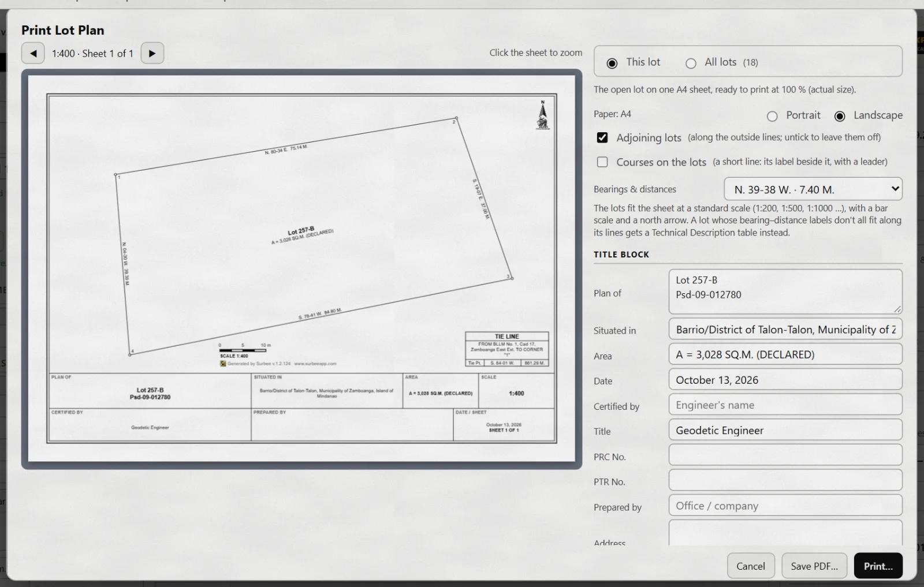Focus the PRC No. field
Viewport: 924px width, 587px height.
(785, 455)
